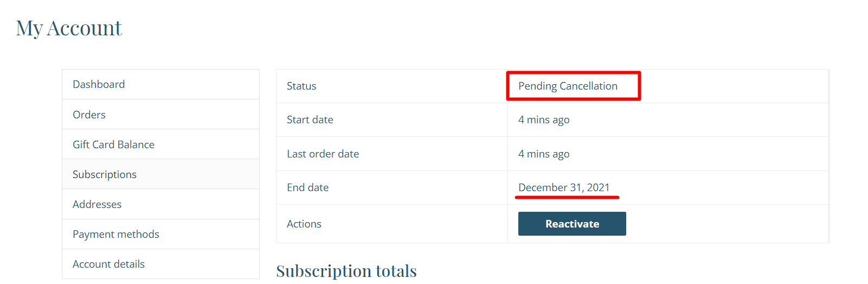The height and width of the screenshot is (284, 868).
Task: Click the Actions row label
Action: coord(304,224)
